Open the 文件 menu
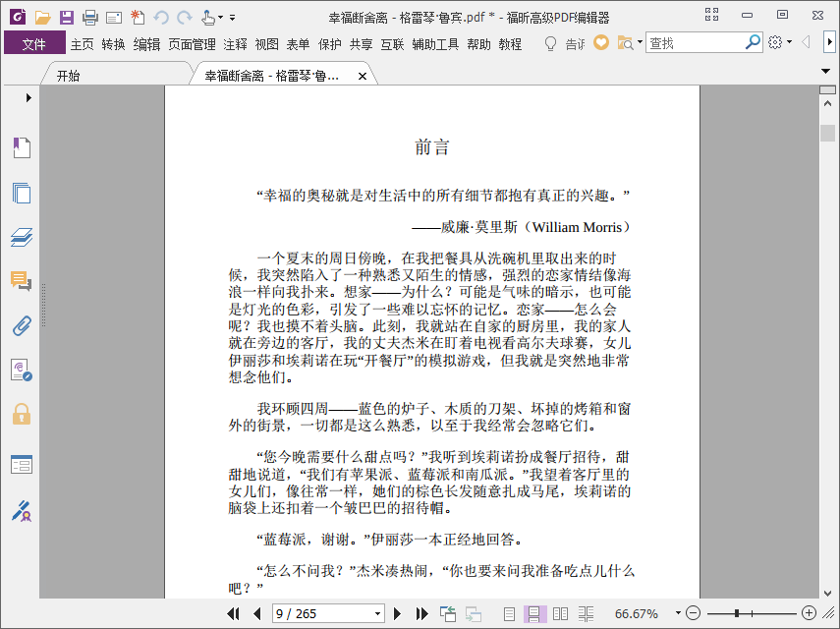The height and width of the screenshot is (629, 840). (x=34, y=44)
